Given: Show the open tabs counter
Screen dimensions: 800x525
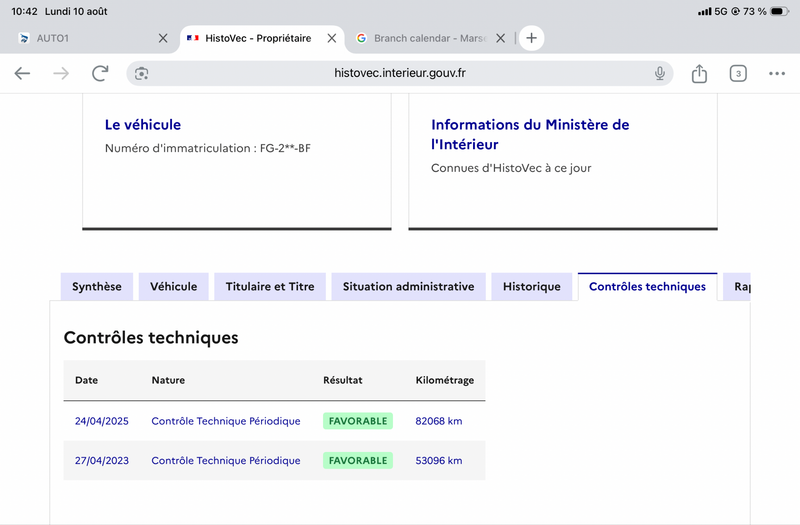Looking at the screenshot, I should pyautogui.click(x=738, y=73).
